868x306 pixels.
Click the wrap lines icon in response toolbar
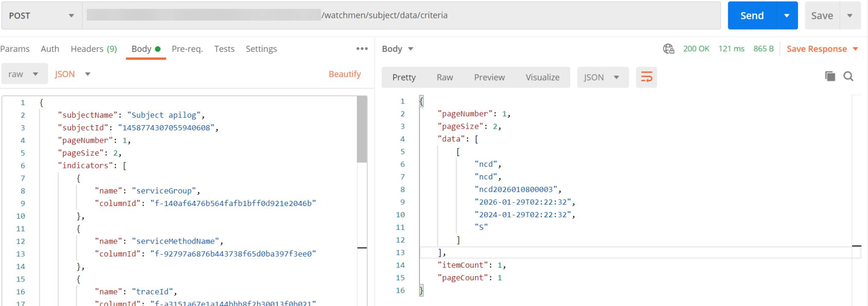pos(646,77)
